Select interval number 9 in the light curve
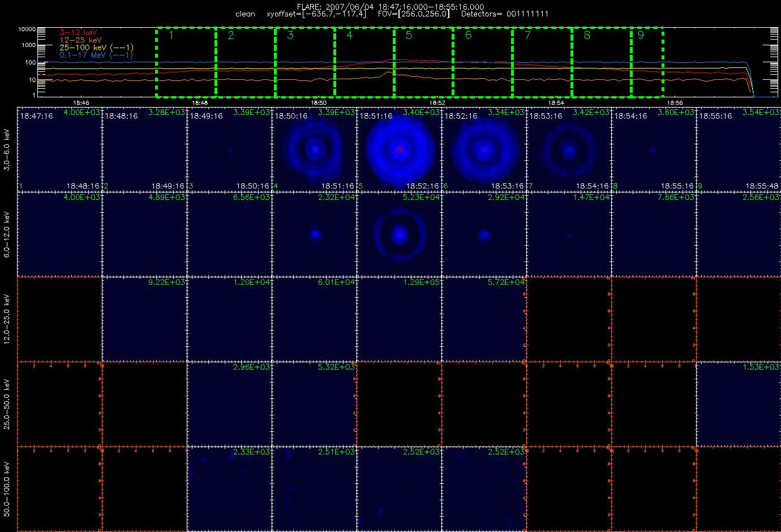The image size is (781, 532). [x=641, y=35]
